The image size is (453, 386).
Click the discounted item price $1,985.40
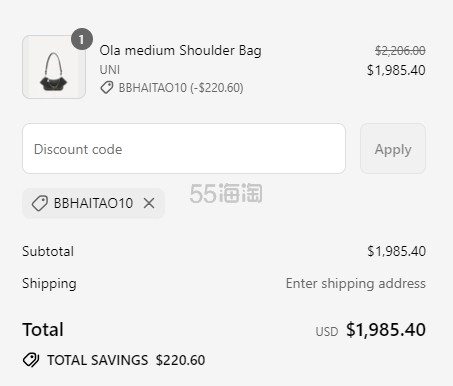tap(396, 70)
